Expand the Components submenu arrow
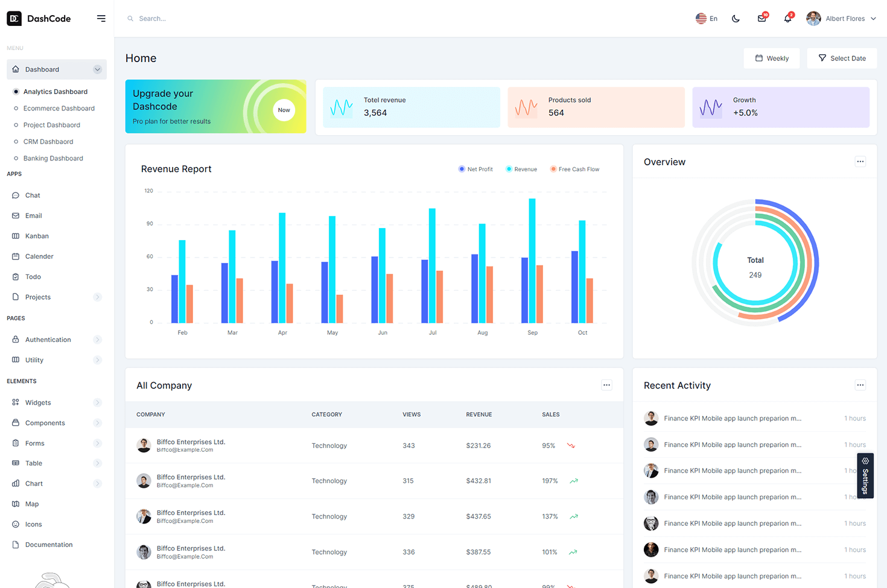887x588 pixels. point(97,423)
